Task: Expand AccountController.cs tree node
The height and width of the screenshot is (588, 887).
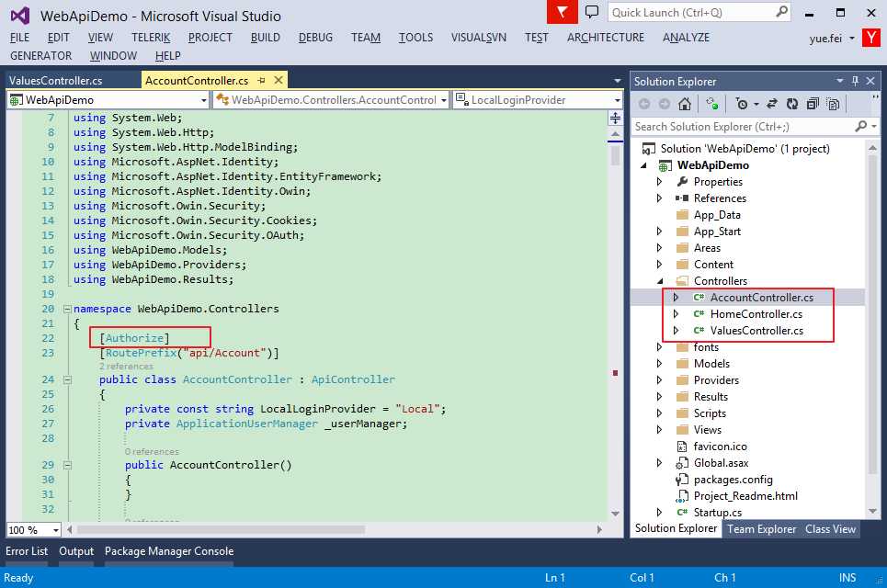Action: tap(676, 298)
